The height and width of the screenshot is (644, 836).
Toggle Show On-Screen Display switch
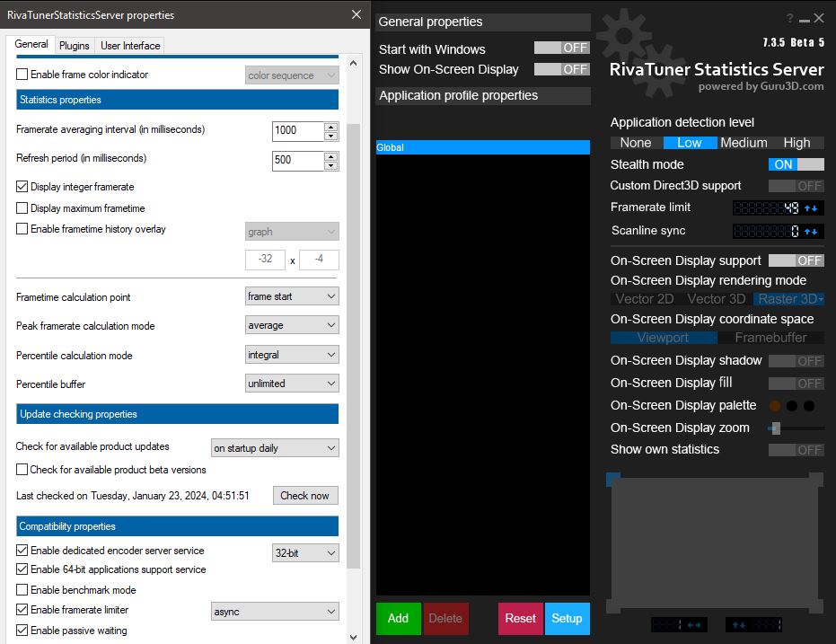(x=562, y=69)
